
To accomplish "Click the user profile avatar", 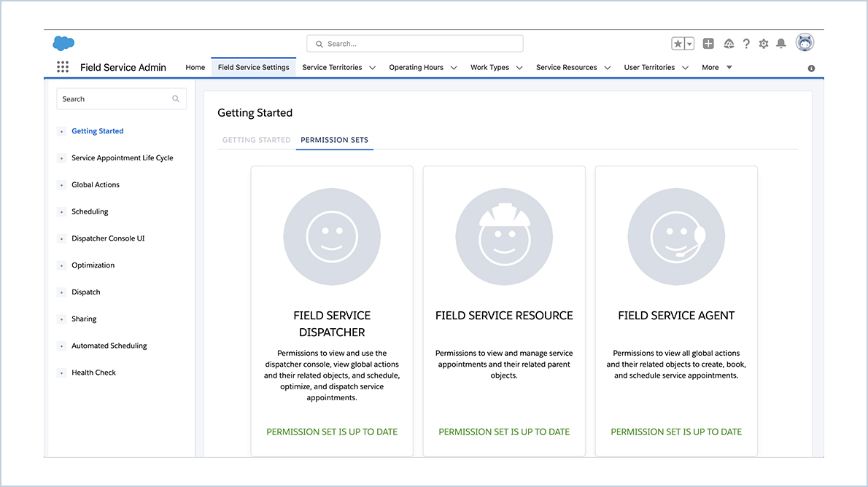I will click(x=805, y=42).
